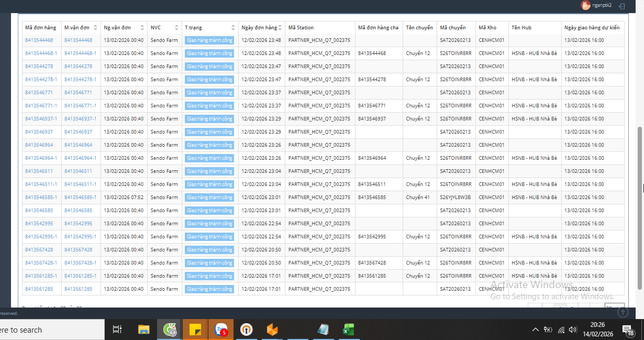The width and height of the screenshot is (644, 340).
Task: Open waybill 8413546937-1 in M.vận đơn column
Action: (80, 119)
